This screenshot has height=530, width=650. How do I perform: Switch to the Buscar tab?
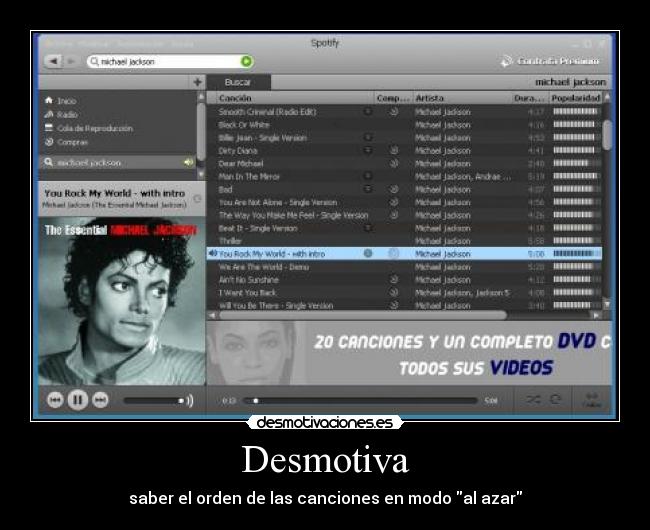click(x=238, y=82)
